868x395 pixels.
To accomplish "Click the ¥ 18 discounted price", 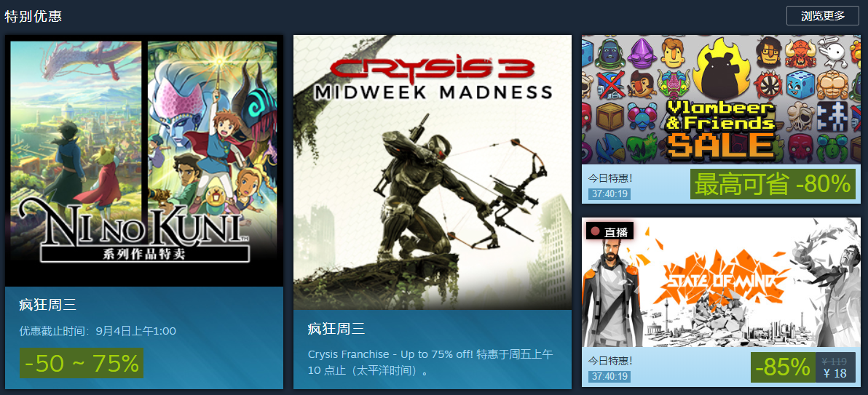I will coord(835,373).
